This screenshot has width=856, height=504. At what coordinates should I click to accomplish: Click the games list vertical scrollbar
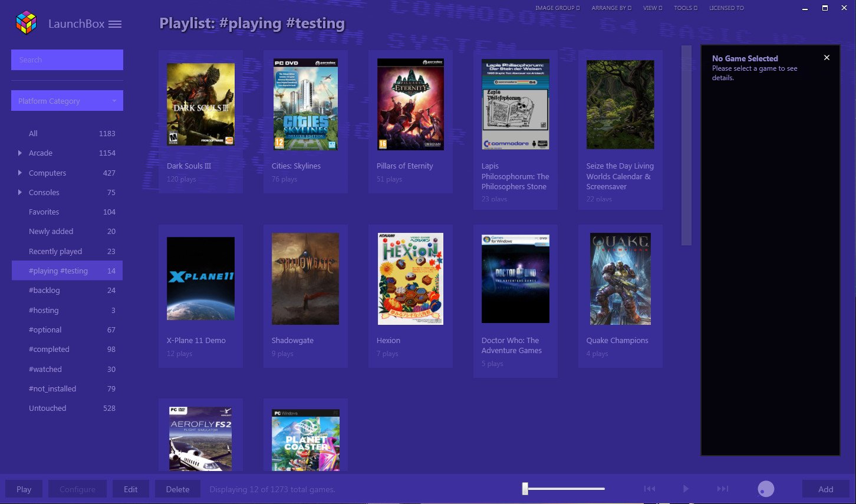[x=686, y=145]
